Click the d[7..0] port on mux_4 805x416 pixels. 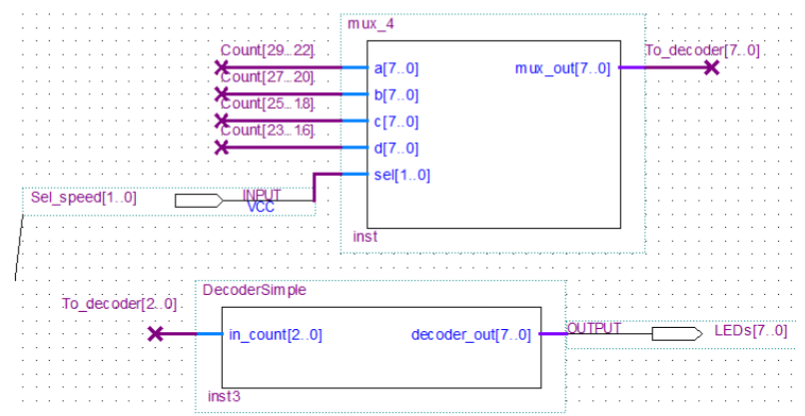tap(396, 148)
